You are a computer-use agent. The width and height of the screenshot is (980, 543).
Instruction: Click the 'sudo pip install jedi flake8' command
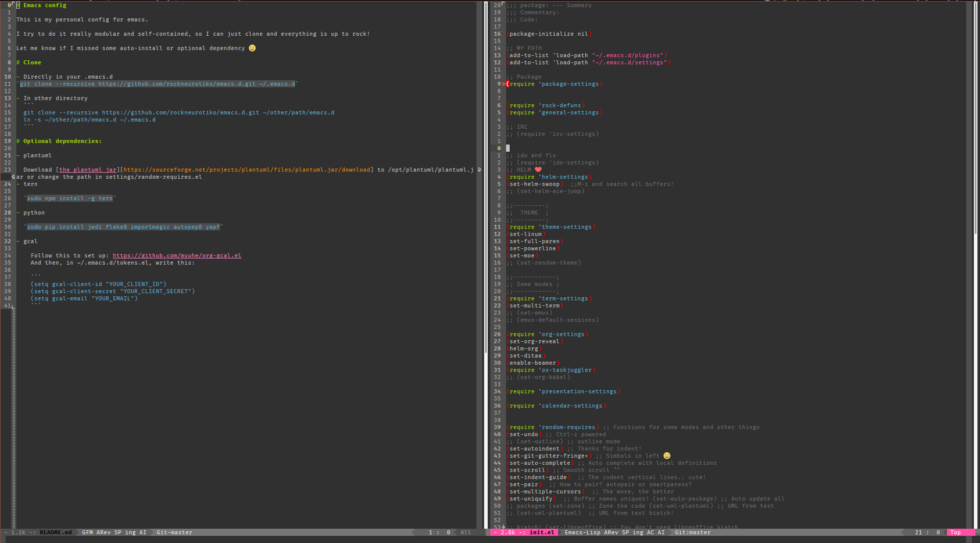point(124,227)
